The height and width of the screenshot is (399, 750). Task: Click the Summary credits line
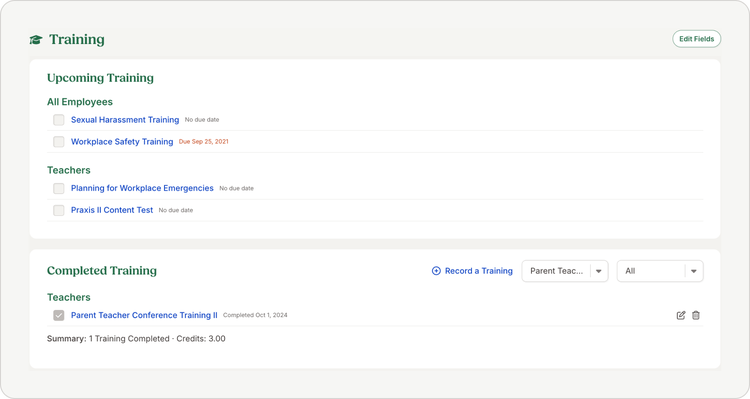tap(136, 339)
